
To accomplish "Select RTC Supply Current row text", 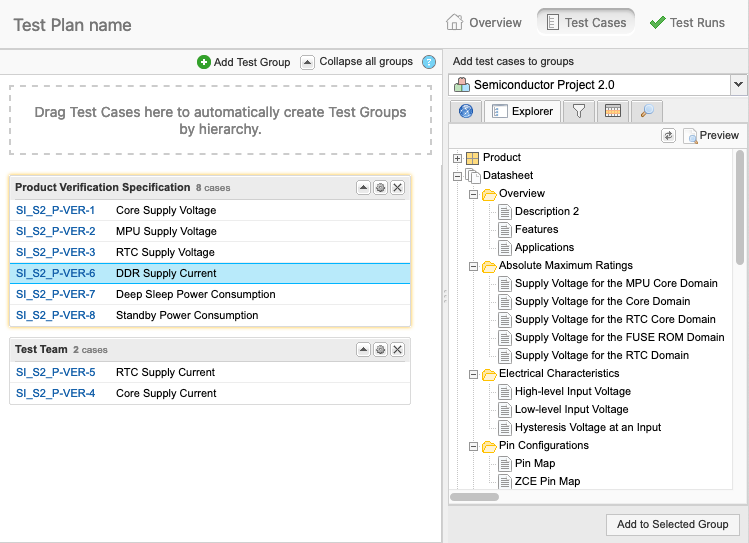I will click(166, 372).
